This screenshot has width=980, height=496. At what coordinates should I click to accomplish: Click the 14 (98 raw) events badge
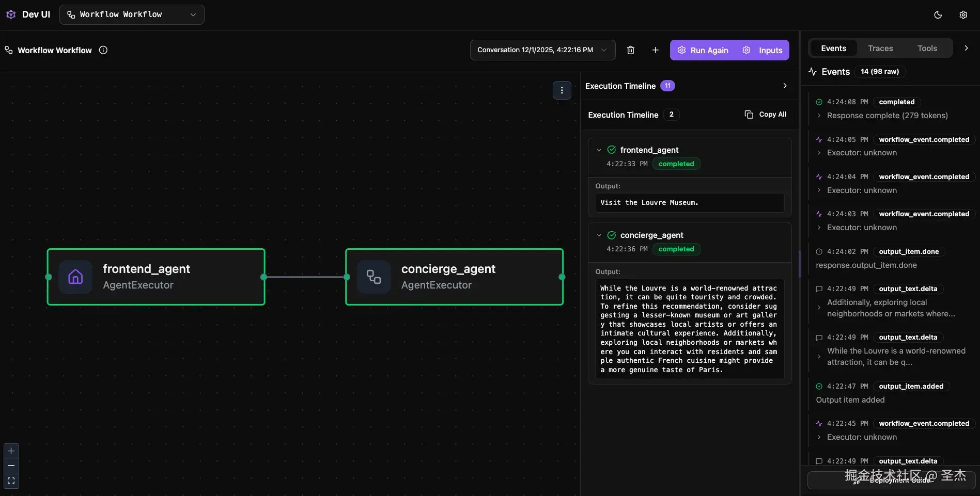pyautogui.click(x=880, y=72)
